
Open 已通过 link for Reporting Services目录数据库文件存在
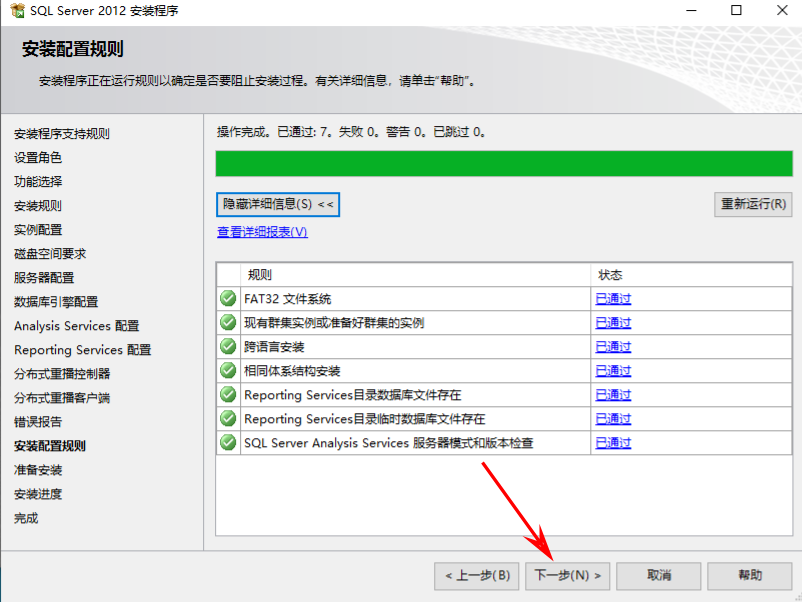tap(613, 395)
